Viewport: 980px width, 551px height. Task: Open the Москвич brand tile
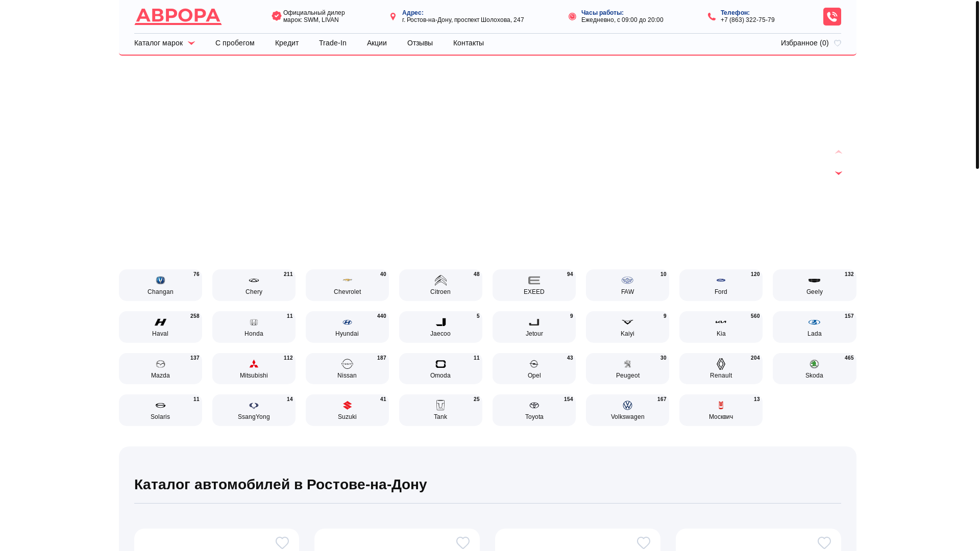pos(721,410)
